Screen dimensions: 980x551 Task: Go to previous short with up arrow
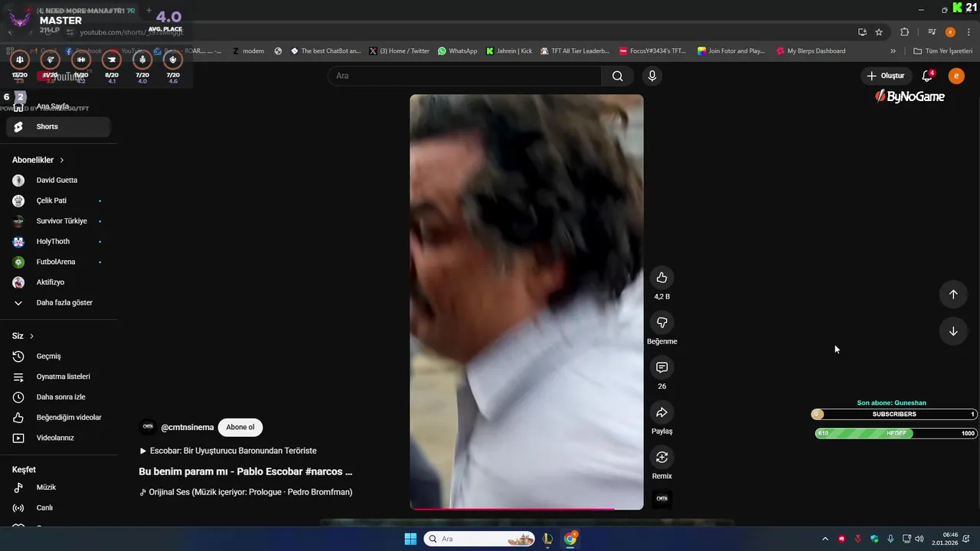(x=953, y=295)
